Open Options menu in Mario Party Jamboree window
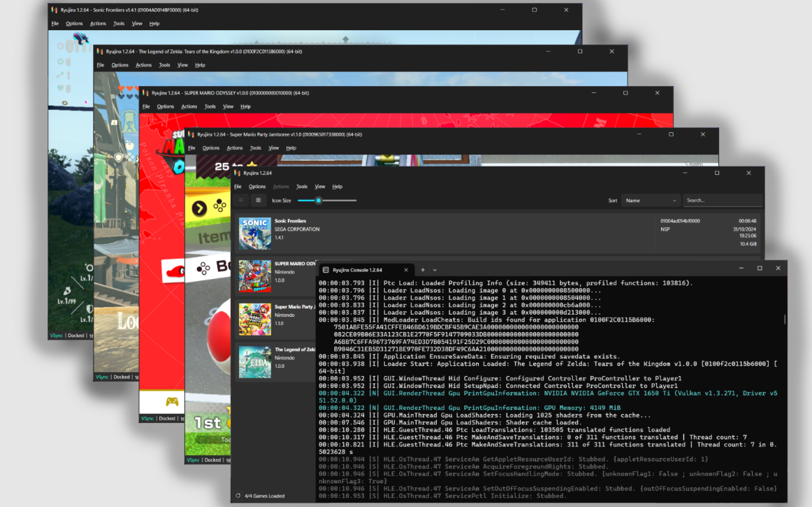 [211, 148]
